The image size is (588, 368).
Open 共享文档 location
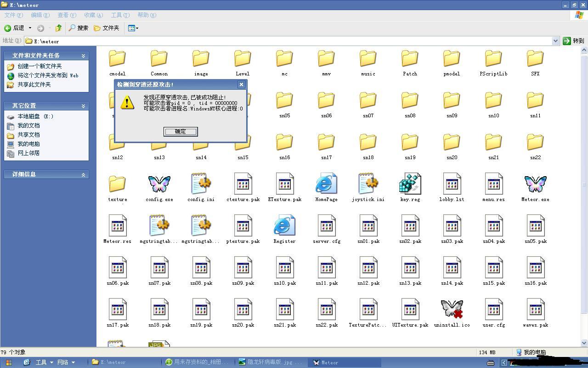tap(28, 135)
